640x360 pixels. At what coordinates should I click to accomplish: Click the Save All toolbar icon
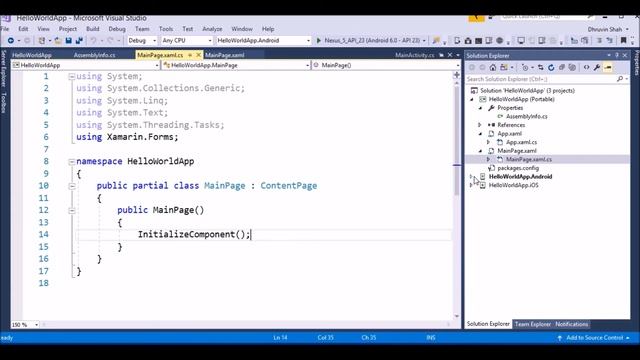[79, 40]
